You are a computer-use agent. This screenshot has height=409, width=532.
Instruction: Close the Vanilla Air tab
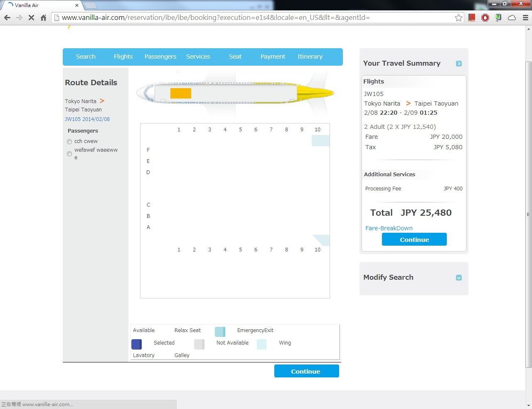point(77,5)
